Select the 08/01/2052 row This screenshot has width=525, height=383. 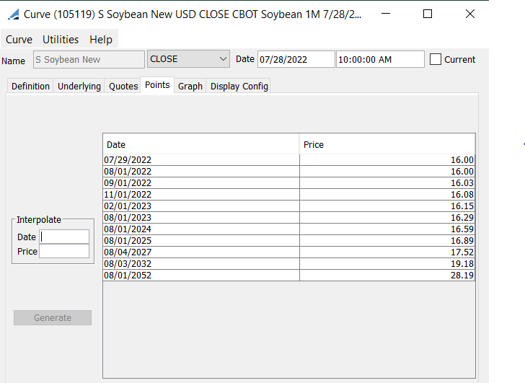289,275
